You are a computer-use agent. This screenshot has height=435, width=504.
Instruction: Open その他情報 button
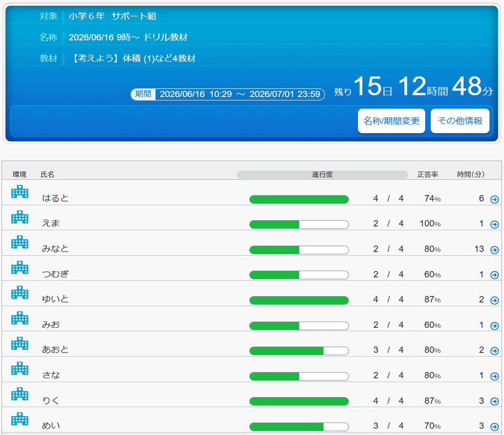pyautogui.click(x=460, y=121)
